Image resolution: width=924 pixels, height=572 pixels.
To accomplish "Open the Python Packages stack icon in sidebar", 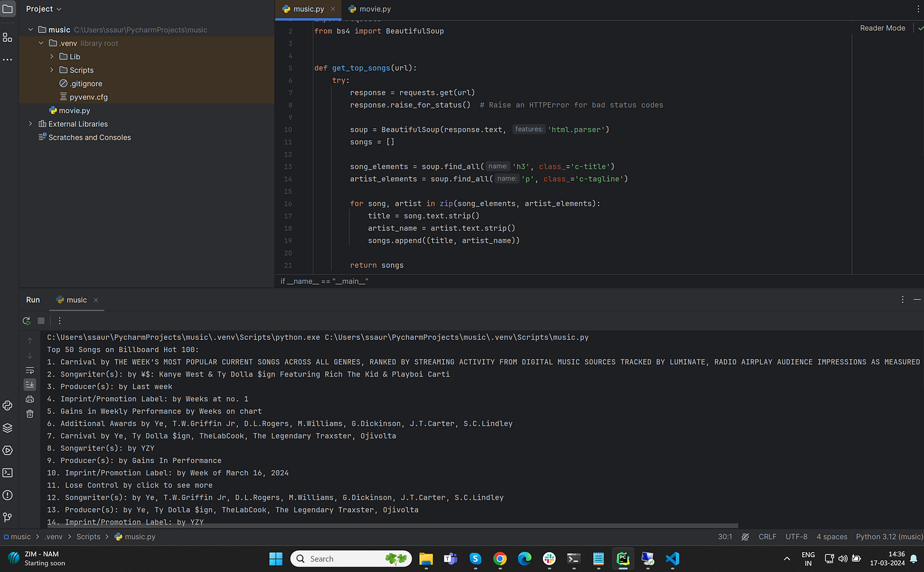I will 7,428.
